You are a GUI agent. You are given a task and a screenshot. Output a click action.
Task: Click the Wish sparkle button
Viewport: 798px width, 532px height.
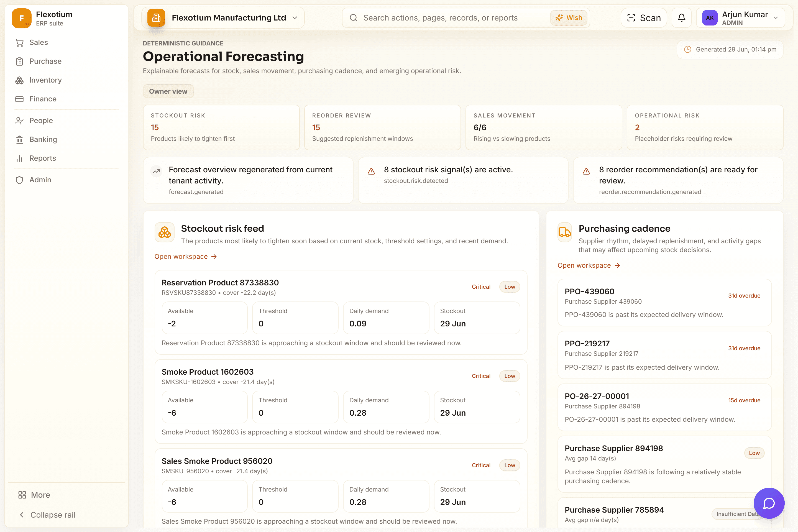click(x=569, y=18)
